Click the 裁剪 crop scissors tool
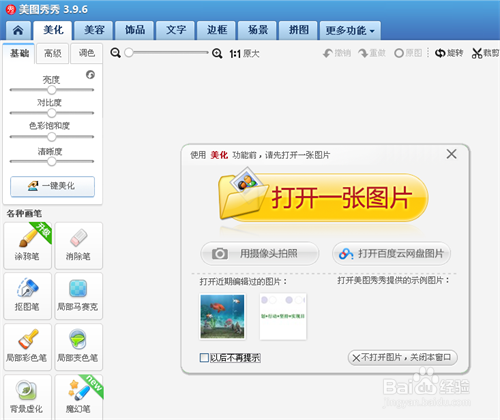 pyautogui.click(x=485, y=53)
